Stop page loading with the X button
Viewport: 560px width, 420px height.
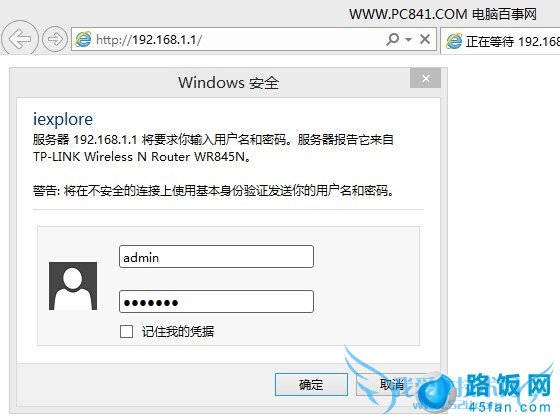(x=425, y=39)
